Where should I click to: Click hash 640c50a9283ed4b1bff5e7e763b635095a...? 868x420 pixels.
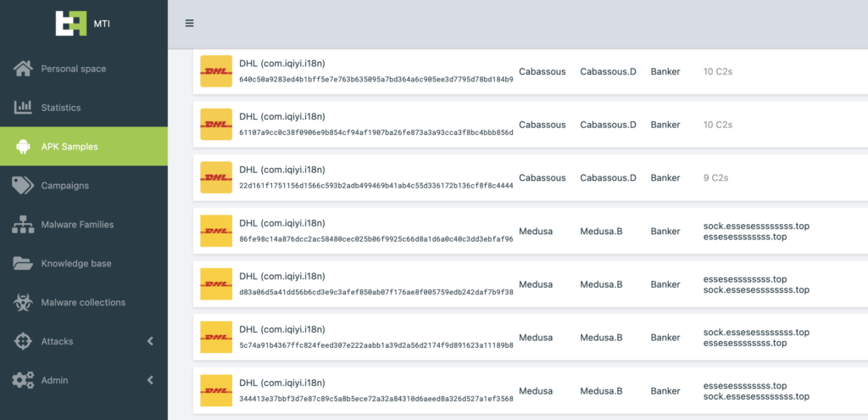pyautogui.click(x=376, y=79)
